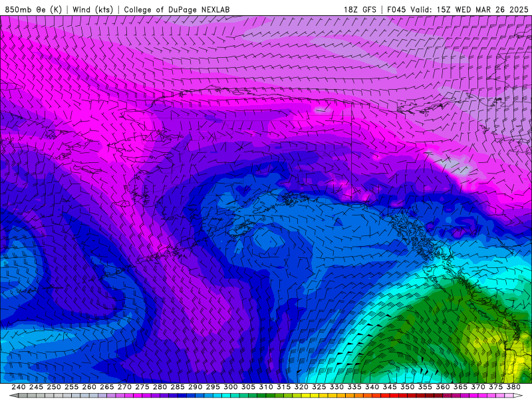The width and height of the screenshot is (532, 399).
Task: Click the left arrow end of colorbar
Action: point(14,396)
